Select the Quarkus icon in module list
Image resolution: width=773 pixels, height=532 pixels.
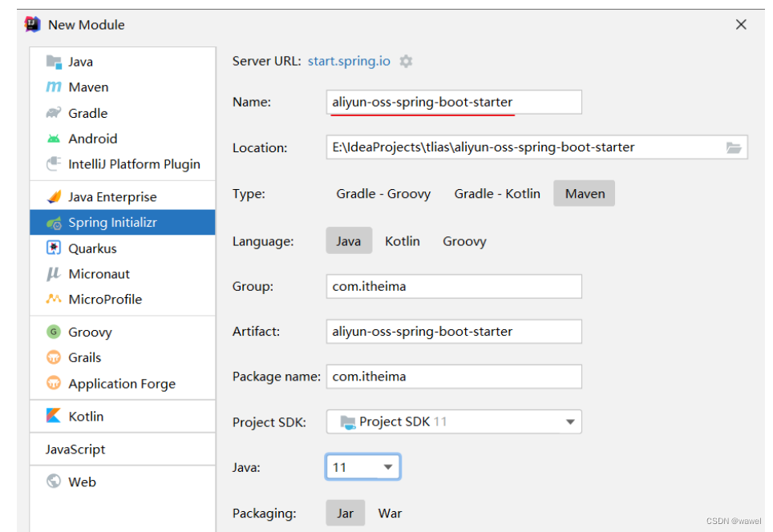[x=54, y=248]
